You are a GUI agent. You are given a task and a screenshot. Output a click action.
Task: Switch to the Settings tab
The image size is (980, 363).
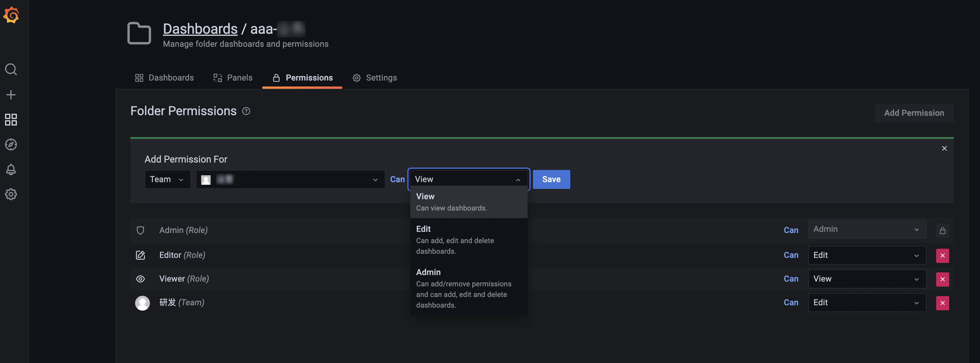point(375,78)
